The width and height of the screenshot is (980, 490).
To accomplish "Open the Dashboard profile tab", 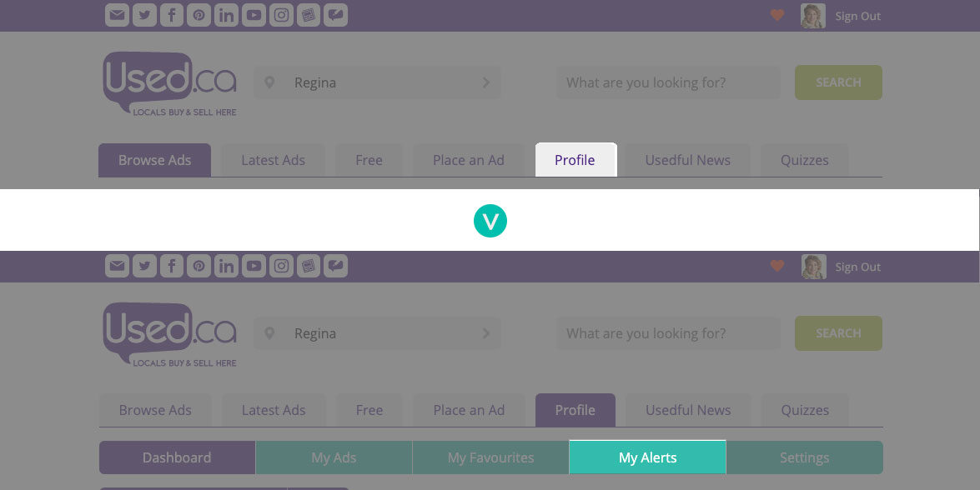I will click(x=177, y=457).
